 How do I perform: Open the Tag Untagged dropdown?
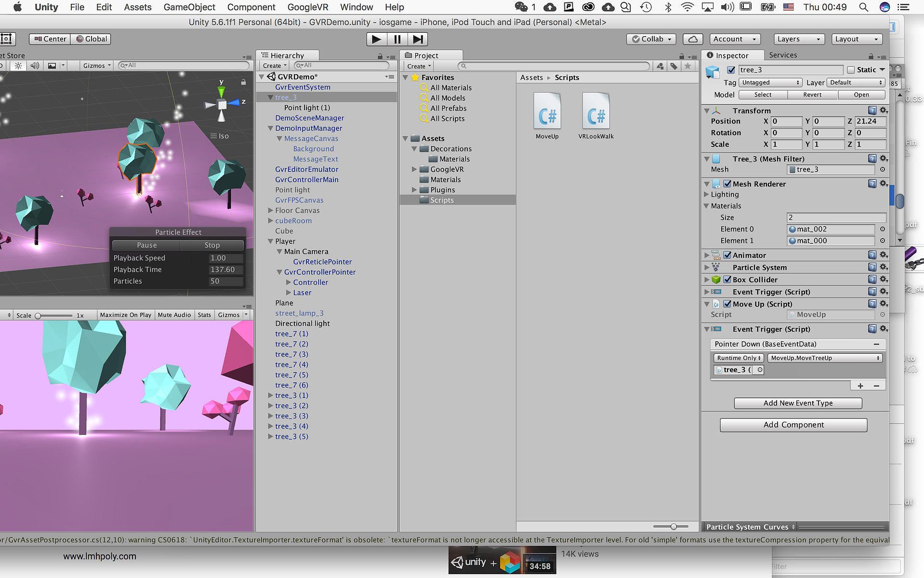770,82
